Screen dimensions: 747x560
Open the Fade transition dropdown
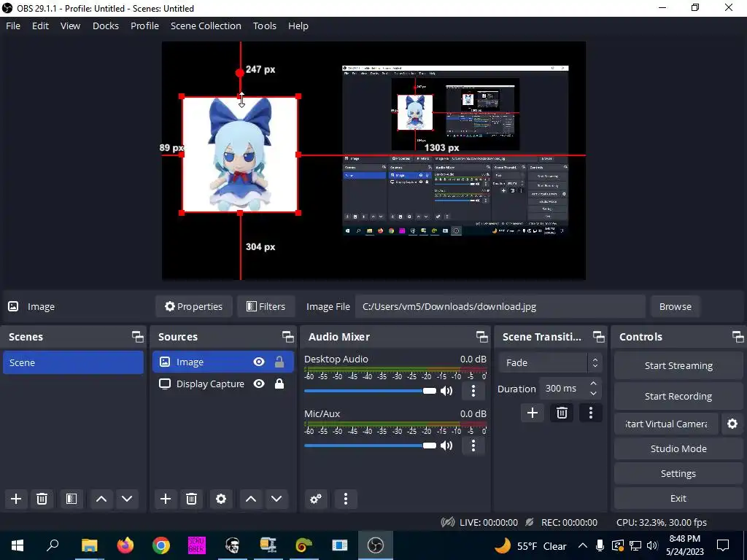pyautogui.click(x=550, y=363)
